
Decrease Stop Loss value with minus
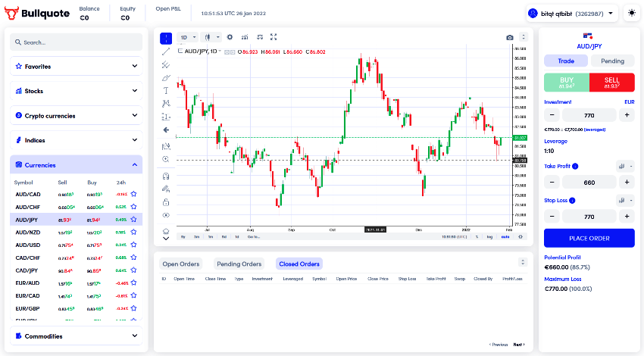pyautogui.click(x=552, y=217)
